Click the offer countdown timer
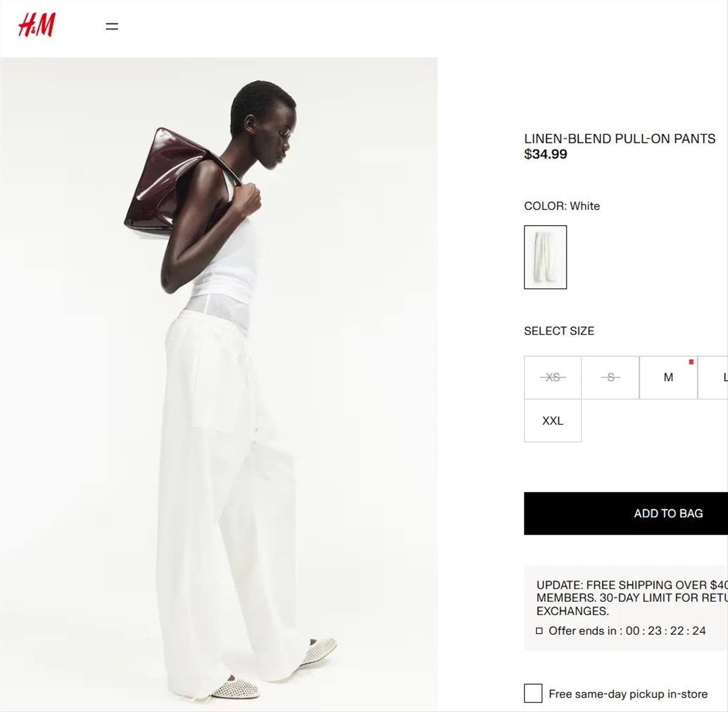This screenshot has height=712, width=728. (x=666, y=631)
